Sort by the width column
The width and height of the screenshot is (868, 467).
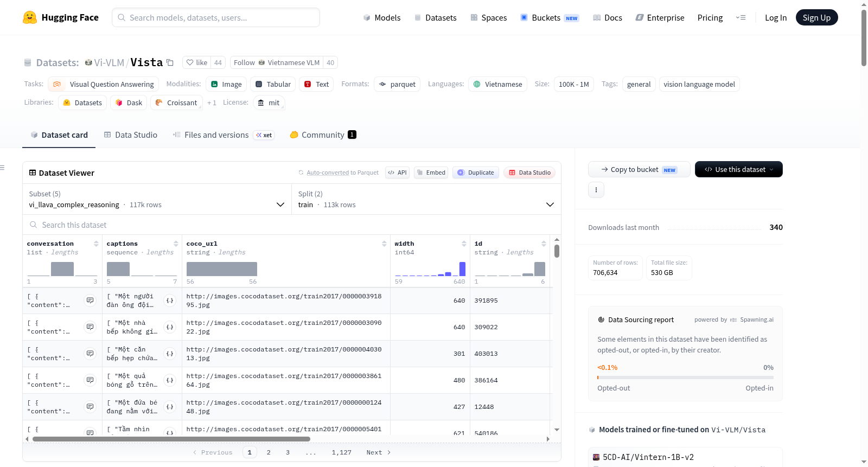point(464,244)
